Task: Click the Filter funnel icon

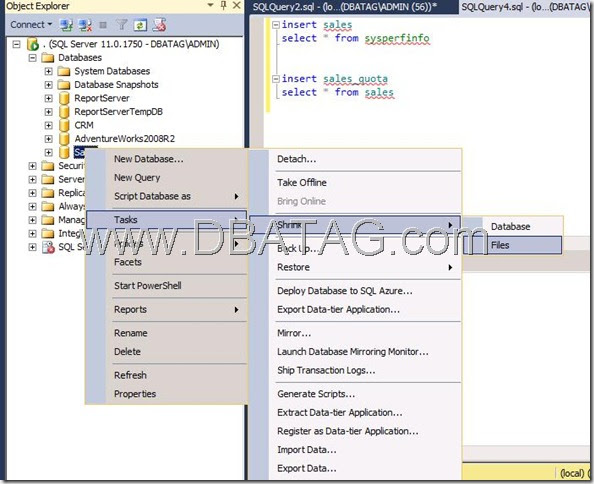Action: [122, 25]
